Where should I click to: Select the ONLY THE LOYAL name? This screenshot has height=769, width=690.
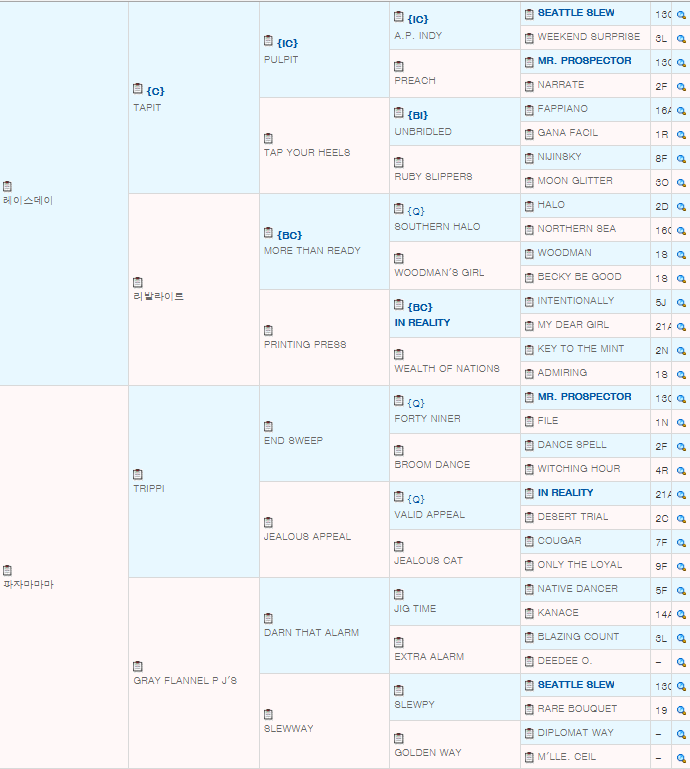click(x=580, y=565)
